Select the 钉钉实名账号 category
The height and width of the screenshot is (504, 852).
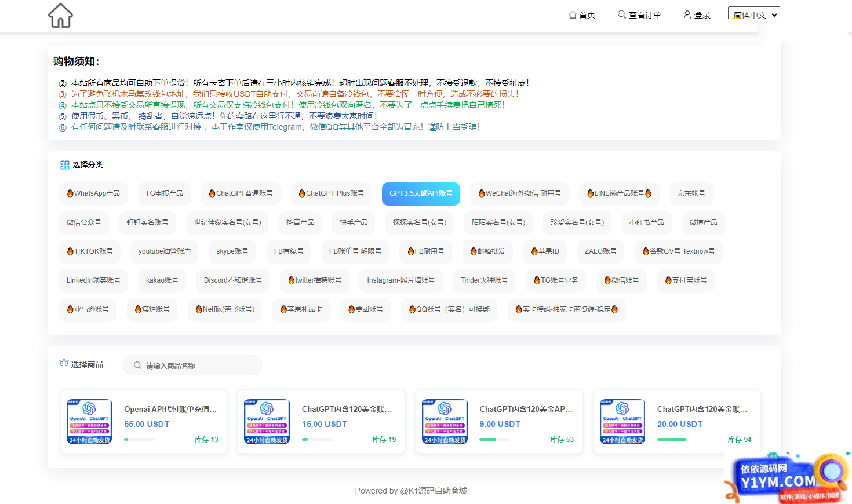tap(147, 222)
